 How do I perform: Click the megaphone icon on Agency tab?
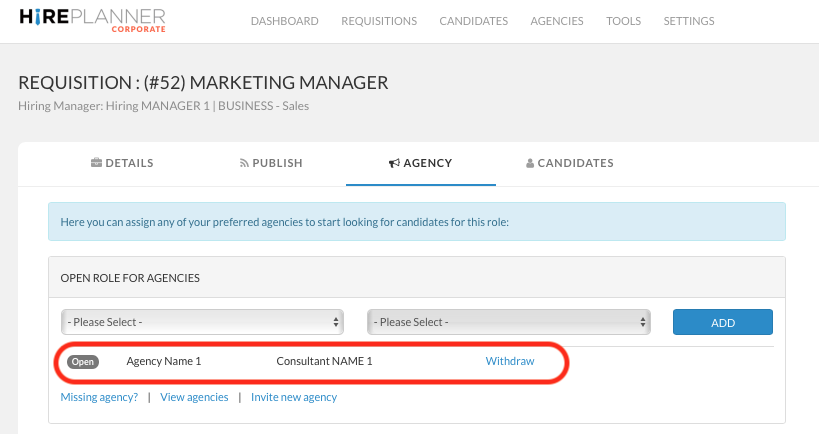pyautogui.click(x=394, y=163)
